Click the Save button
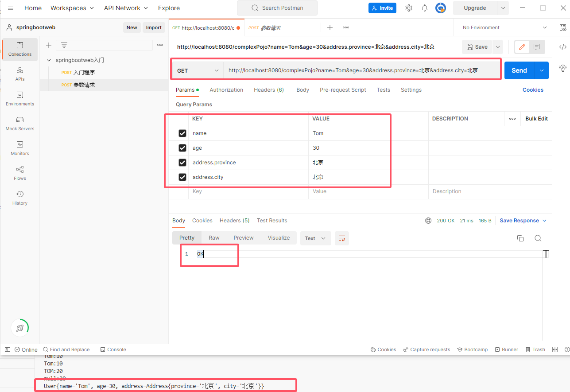The image size is (570, 392). 477,47
